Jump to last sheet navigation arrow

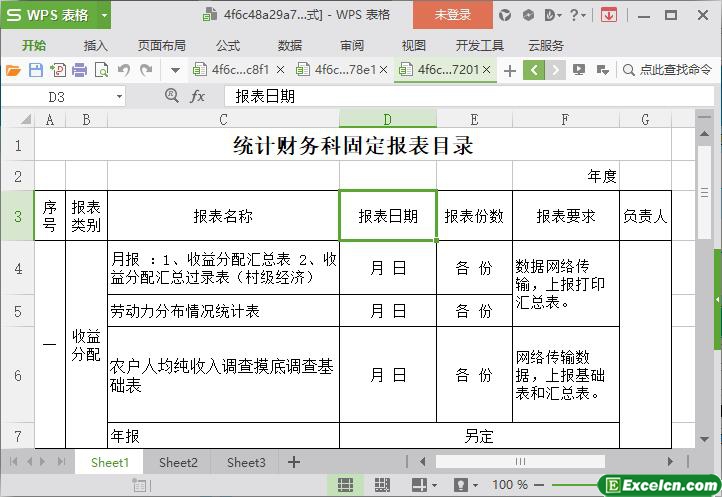coord(61,462)
